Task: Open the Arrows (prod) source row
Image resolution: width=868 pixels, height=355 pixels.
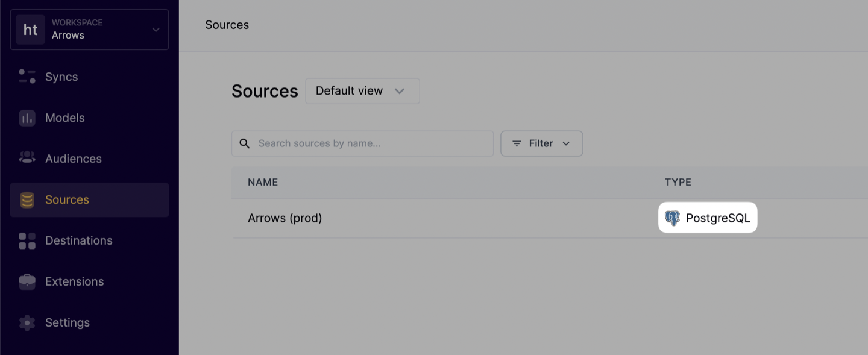Action: coord(550,218)
